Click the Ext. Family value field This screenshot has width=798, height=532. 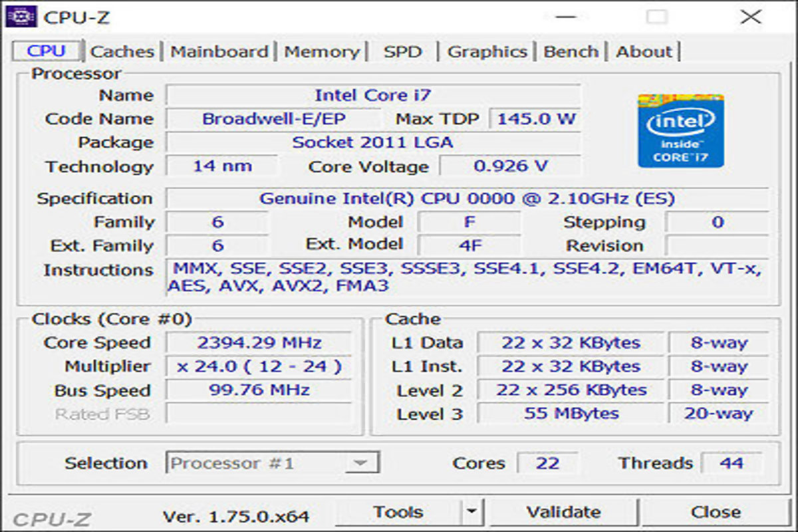[x=217, y=245]
